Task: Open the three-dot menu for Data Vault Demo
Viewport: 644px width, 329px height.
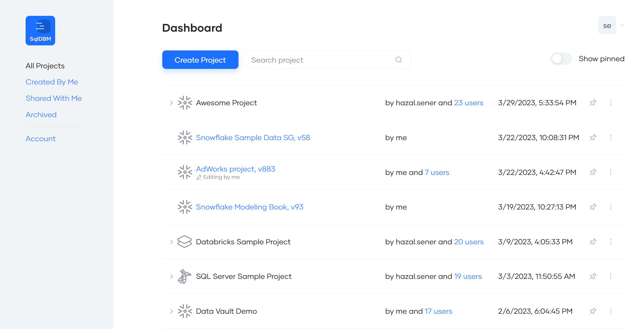Action: pos(611,311)
